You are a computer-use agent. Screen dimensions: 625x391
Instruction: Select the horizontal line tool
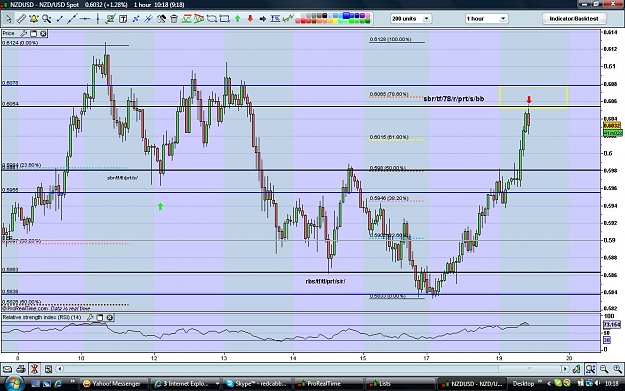[85, 19]
